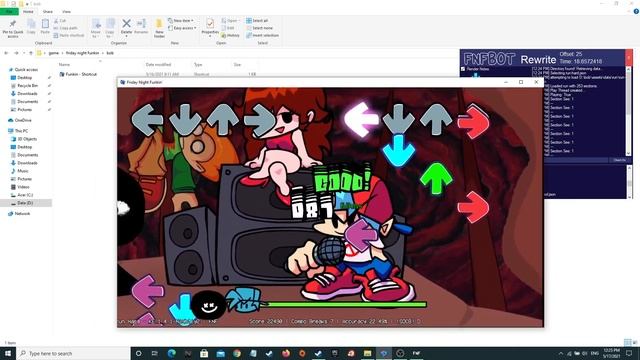
Task: Open Microsoft Edge from the taskbar
Action: [171, 353]
